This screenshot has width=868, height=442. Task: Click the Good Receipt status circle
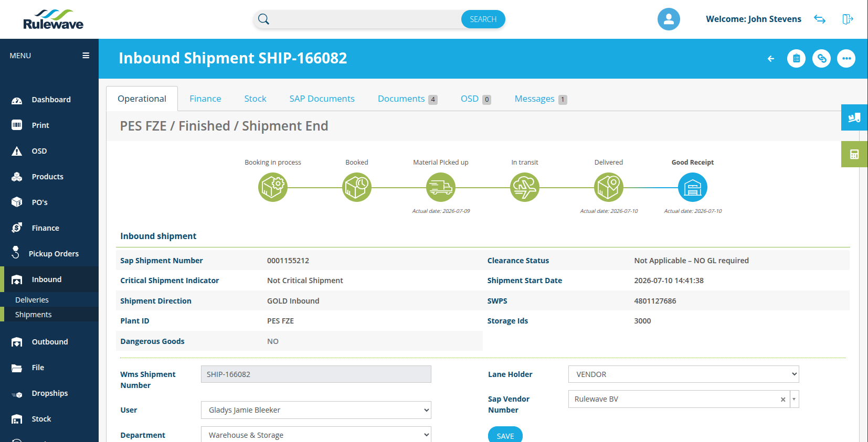[x=693, y=187]
